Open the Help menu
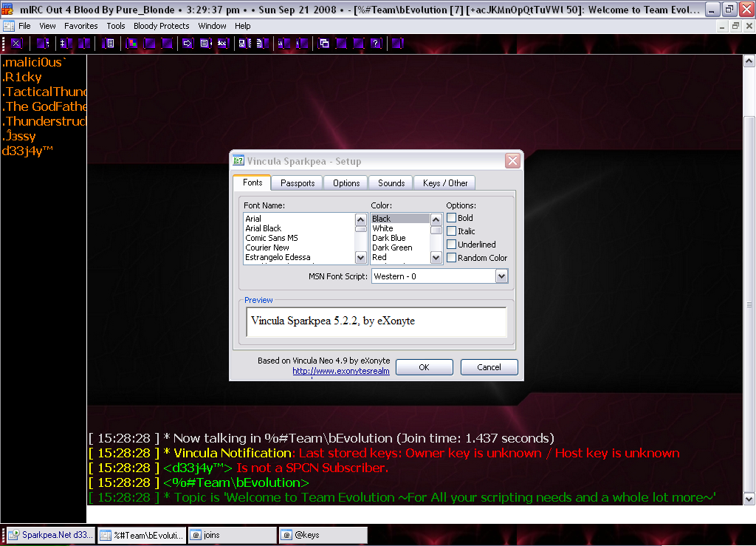Screen dimensions: 756x546 242,26
